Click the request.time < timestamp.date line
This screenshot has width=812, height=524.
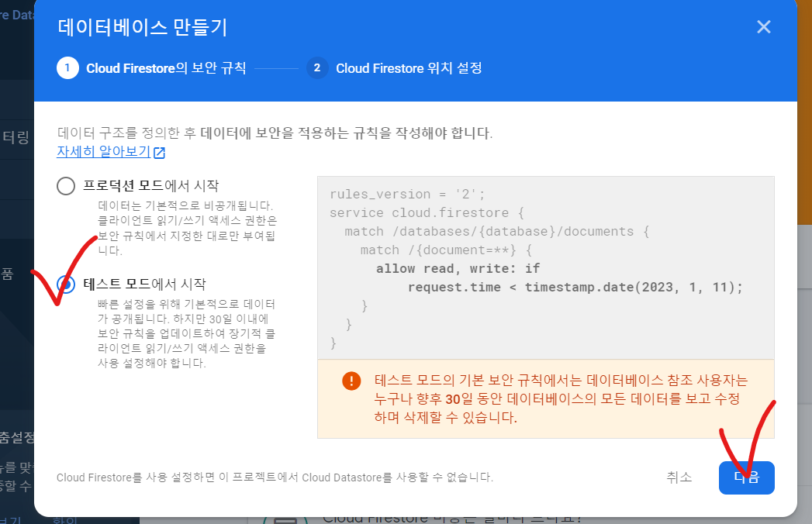tap(575, 288)
